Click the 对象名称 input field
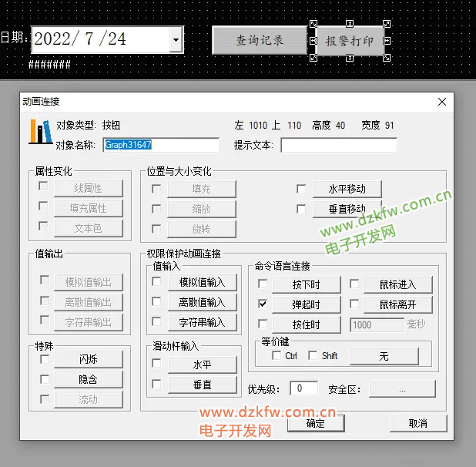The height and width of the screenshot is (467, 476). (161, 145)
